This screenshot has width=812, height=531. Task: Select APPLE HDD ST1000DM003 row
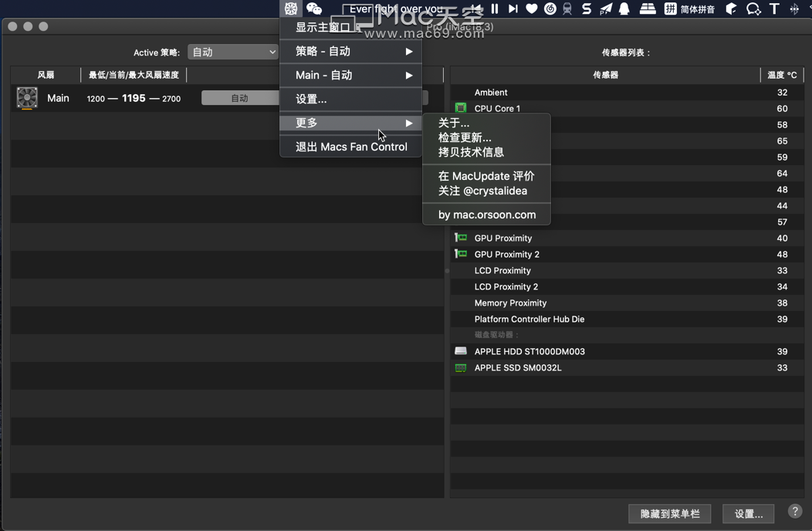[627, 351]
